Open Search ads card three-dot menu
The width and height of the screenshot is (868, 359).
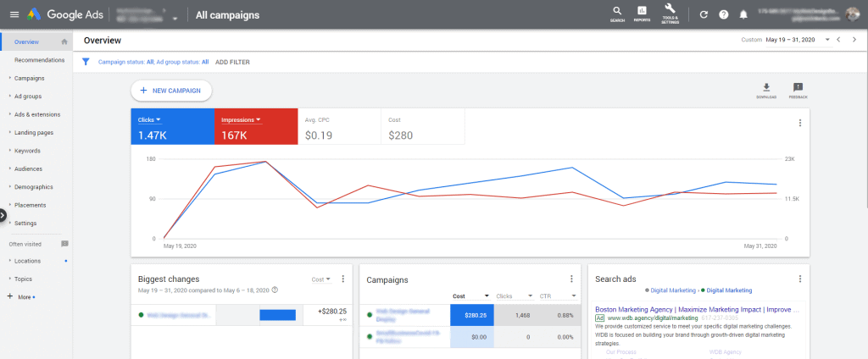click(800, 279)
